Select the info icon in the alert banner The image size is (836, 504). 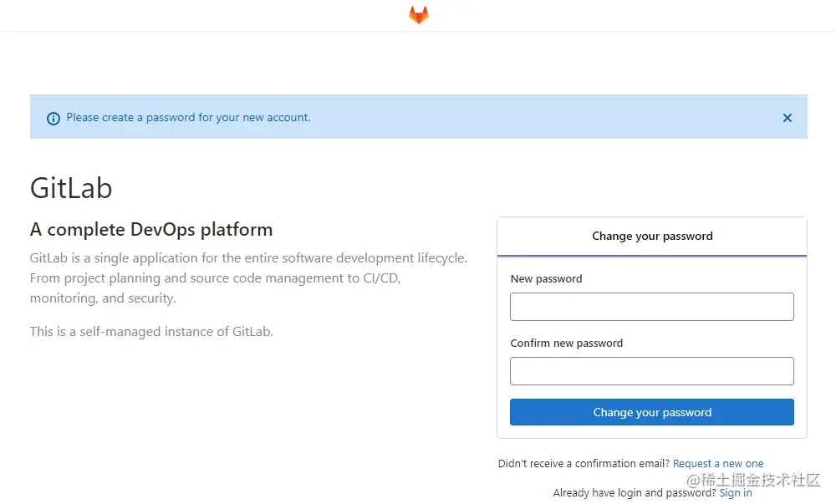pyautogui.click(x=54, y=119)
